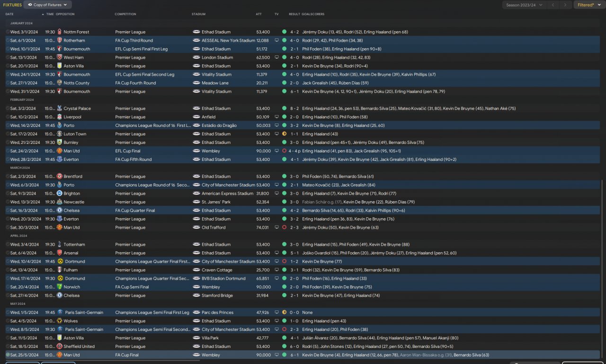Sort fixtures by the Date column header
This screenshot has height=364, width=606.
tap(9, 14)
